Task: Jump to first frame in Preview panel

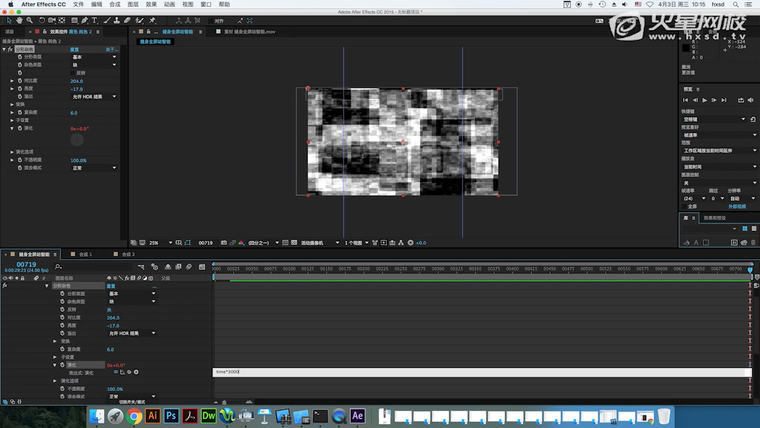Action: [x=685, y=100]
